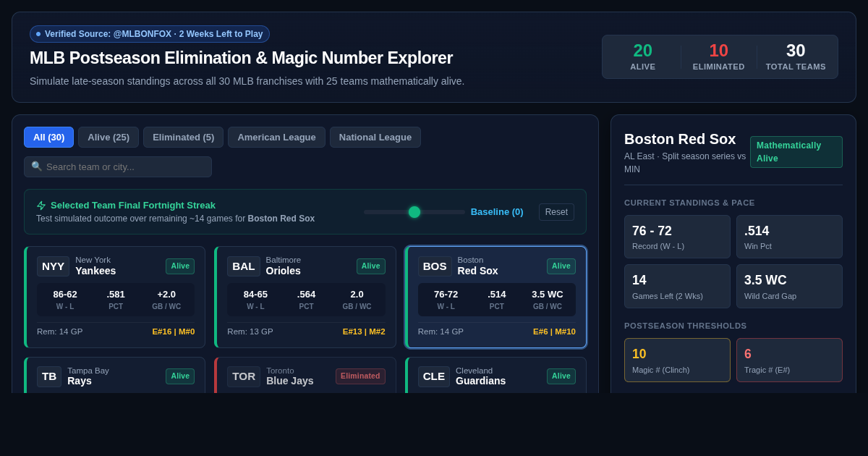Click the Magic # (Clinch) tile
Screen dimensions: 868x456
coord(677,360)
